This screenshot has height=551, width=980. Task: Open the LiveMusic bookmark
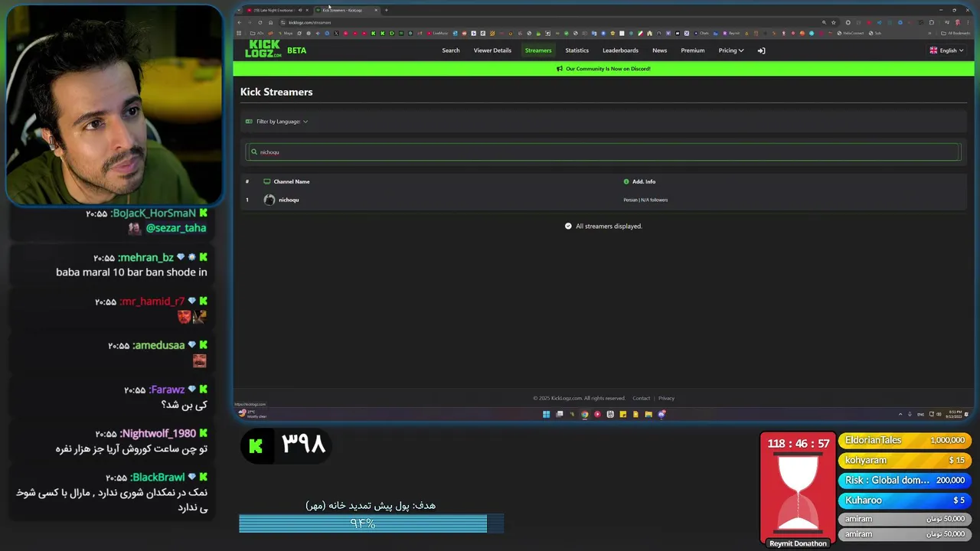point(439,33)
